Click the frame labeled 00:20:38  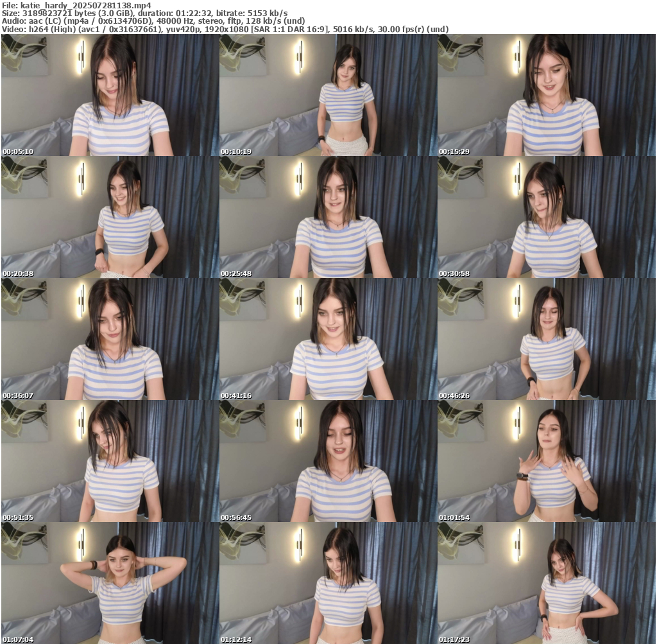[110, 217]
